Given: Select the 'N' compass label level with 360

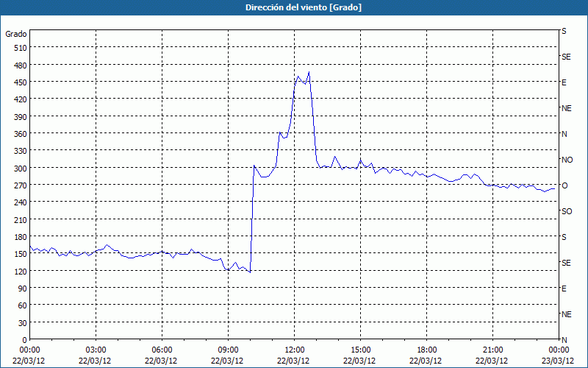Looking at the screenshot, I should pyautogui.click(x=564, y=134).
